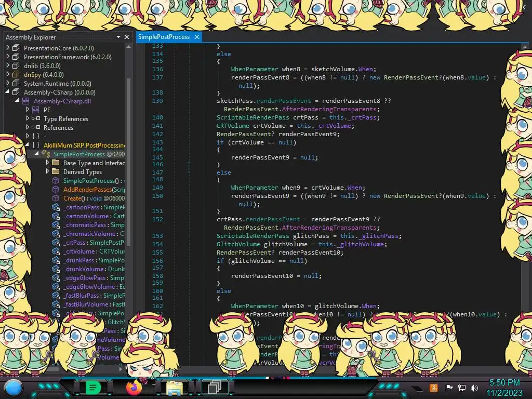This screenshot has width=532, height=399.
Task: Click the _crtVolume private field icon
Action: tap(56, 251)
